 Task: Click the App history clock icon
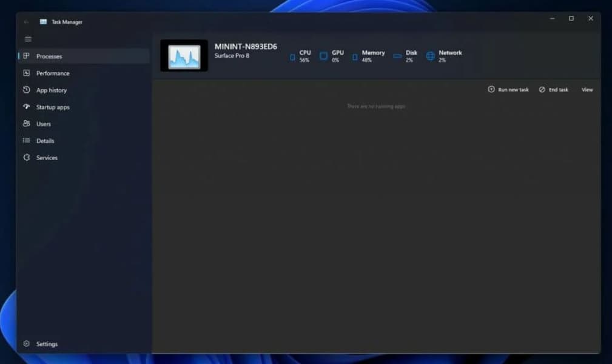tap(26, 90)
